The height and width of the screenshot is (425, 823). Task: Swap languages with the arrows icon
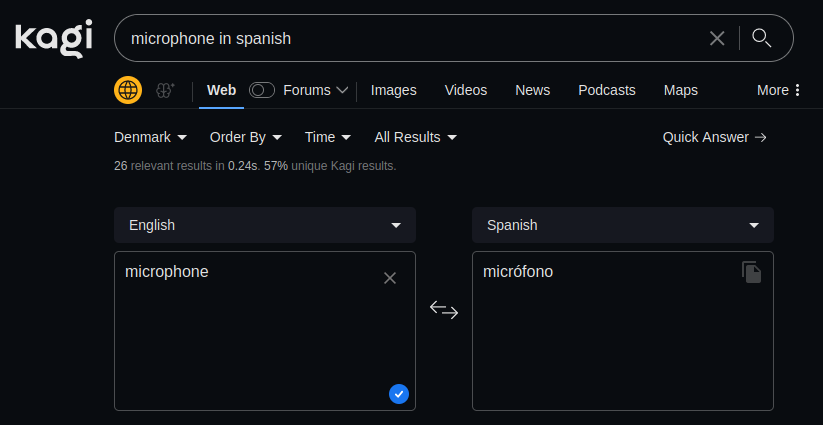tap(444, 310)
